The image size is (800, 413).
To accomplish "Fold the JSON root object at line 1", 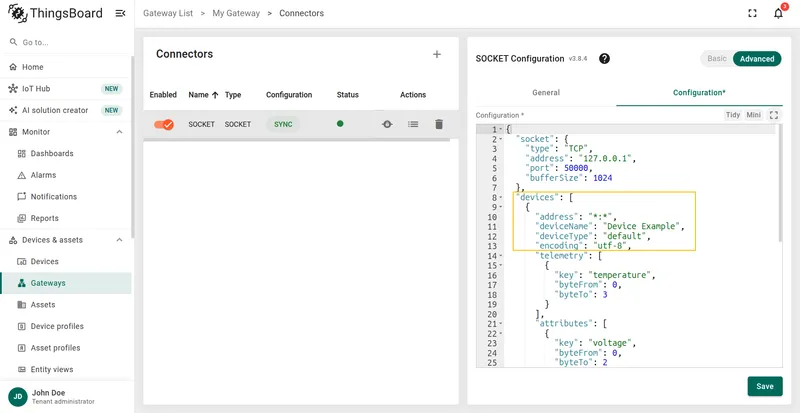I will point(501,130).
